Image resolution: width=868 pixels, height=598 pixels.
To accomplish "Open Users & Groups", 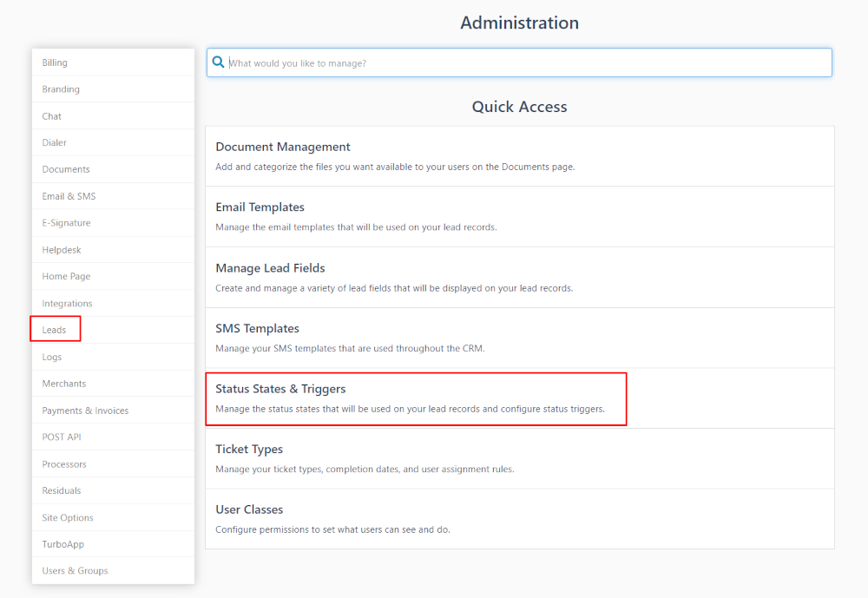I will coord(114,571).
